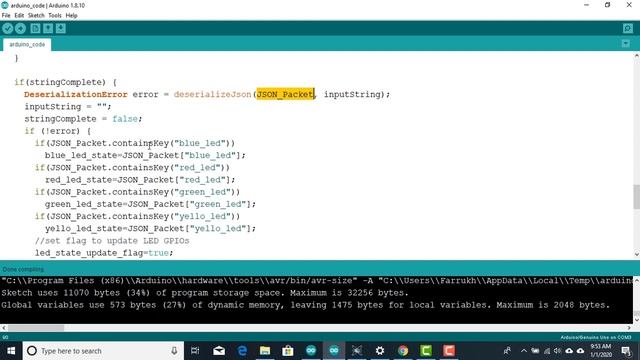Click the editor vertical scrollbar thumb
640x360 pixels.
pos(636,196)
